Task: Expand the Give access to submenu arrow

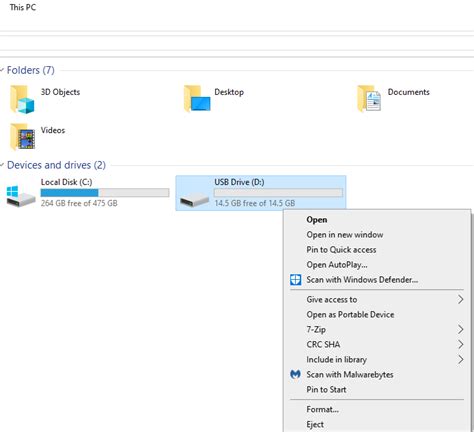Action: (x=460, y=299)
